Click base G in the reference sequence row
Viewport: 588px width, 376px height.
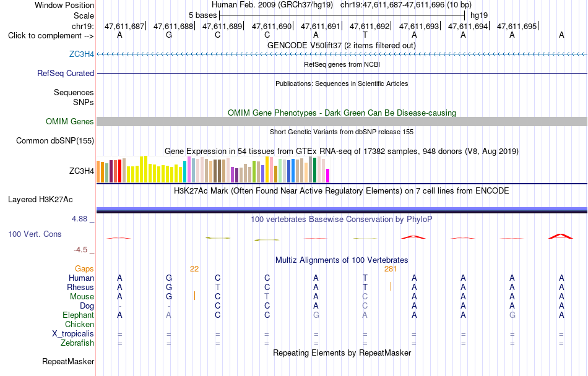tap(169, 35)
